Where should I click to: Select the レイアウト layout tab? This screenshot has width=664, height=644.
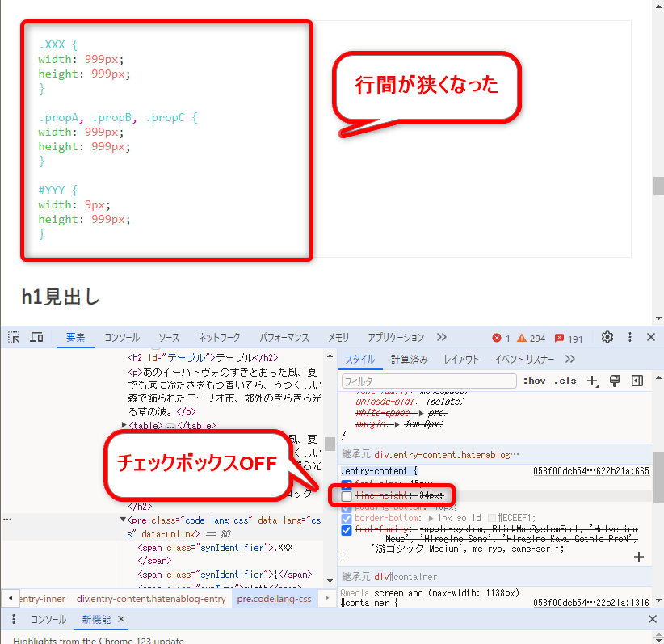(461, 360)
